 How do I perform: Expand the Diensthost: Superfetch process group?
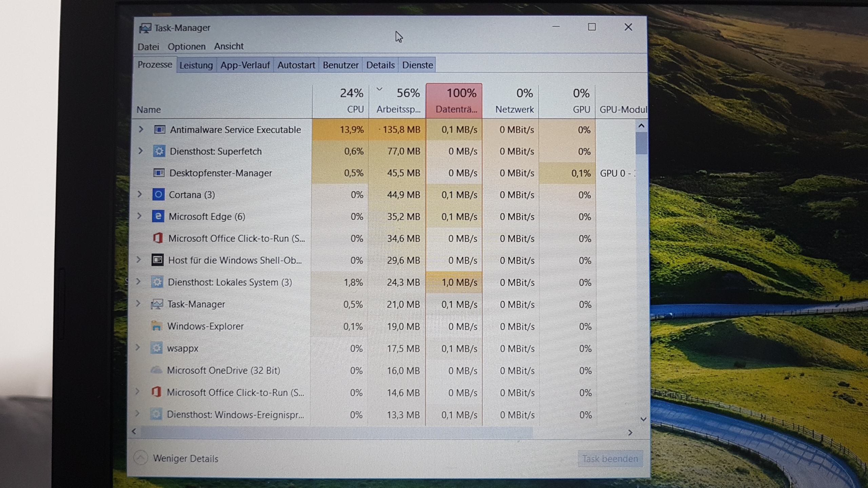point(140,151)
